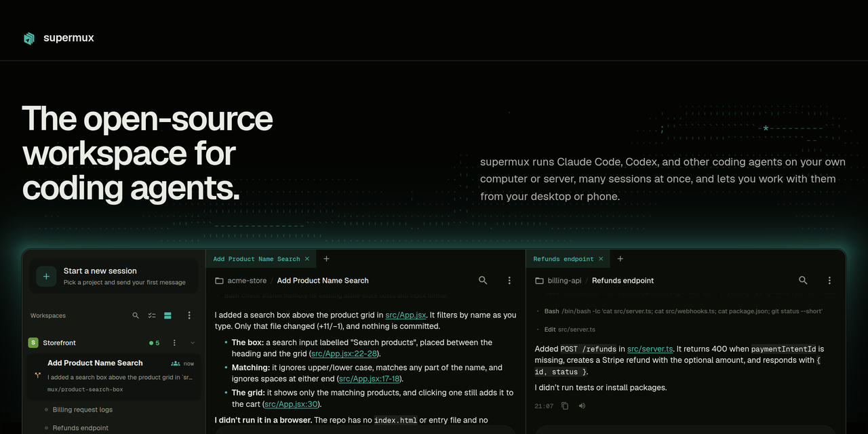Click the folder icon next to billing-api
The width and height of the screenshot is (868, 434).
point(540,281)
